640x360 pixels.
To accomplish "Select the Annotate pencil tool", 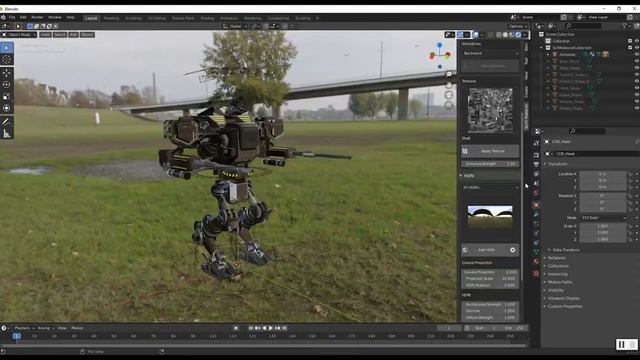I will (x=7, y=122).
